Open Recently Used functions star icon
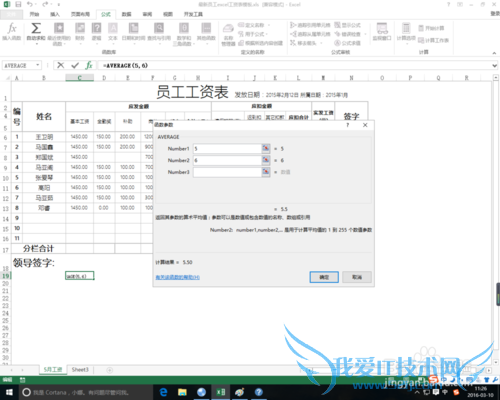Screen dimensions: 500x400 [x=59, y=33]
